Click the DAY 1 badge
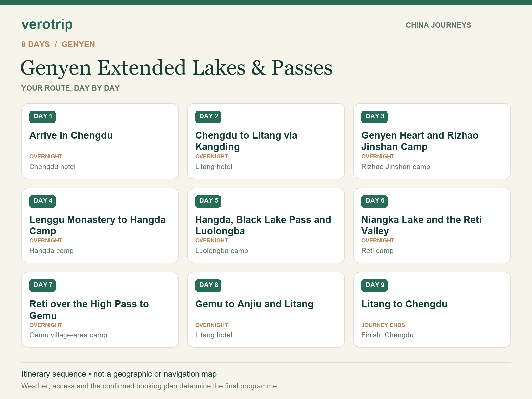 [x=43, y=117]
